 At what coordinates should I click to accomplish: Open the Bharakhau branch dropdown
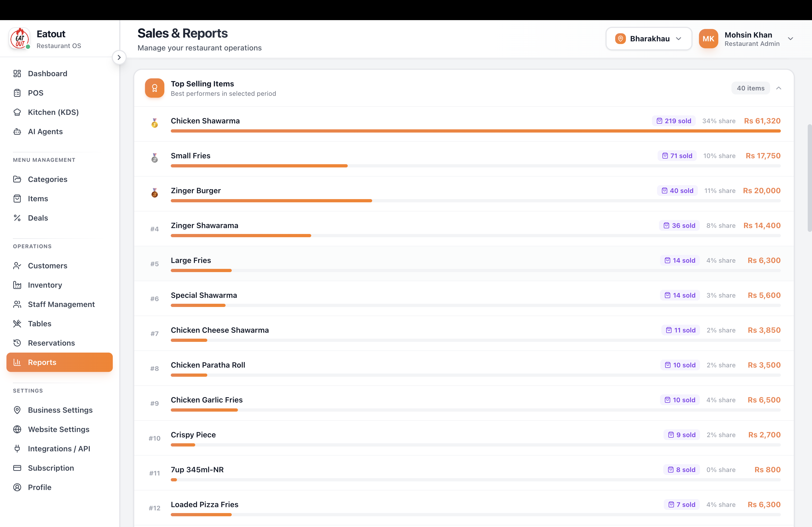(x=648, y=39)
